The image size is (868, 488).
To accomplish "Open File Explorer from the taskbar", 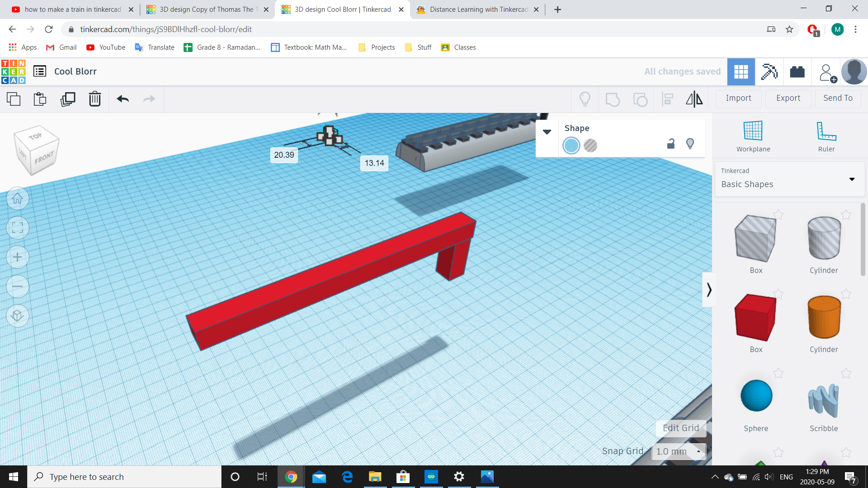I will 375,477.
